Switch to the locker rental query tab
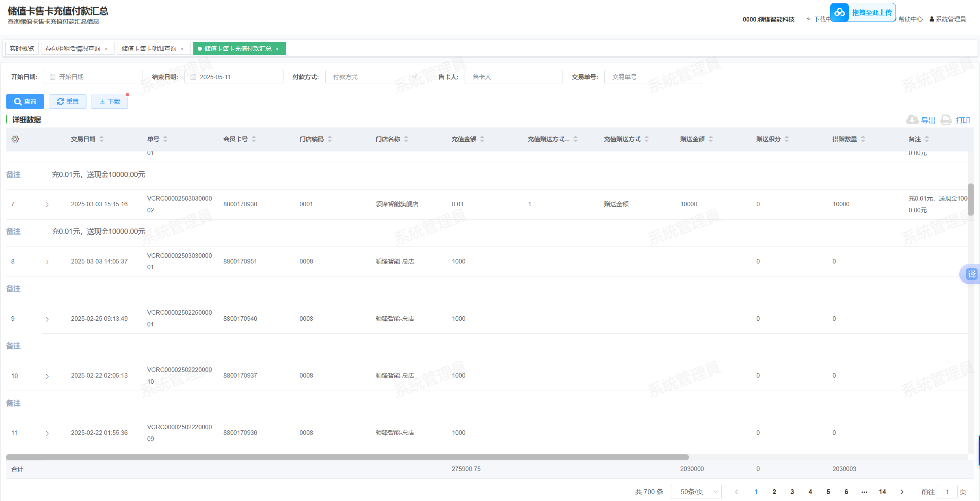980x501 pixels. (73, 48)
